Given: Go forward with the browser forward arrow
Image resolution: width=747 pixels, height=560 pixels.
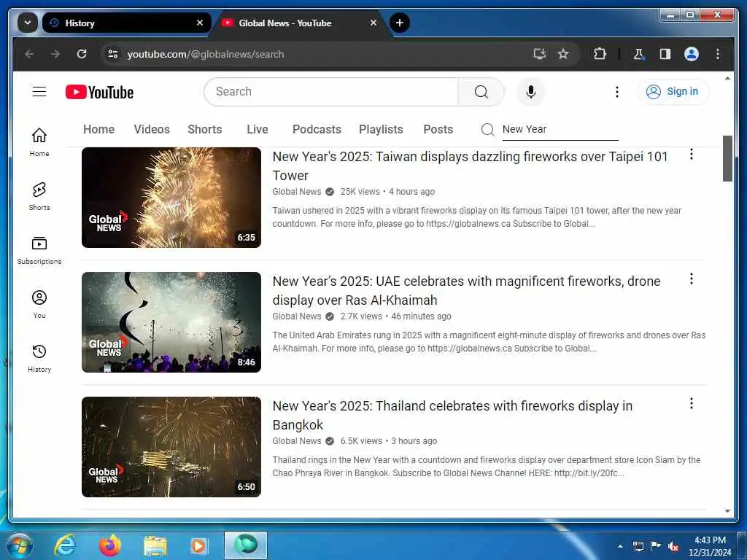Looking at the screenshot, I should click(x=55, y=54).
